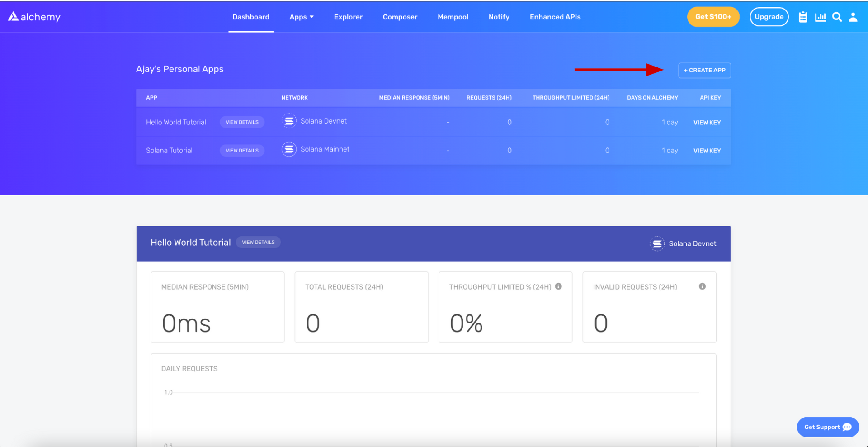
Task: Switch to the Mempool tab
Action: click(x=453, y=17)
